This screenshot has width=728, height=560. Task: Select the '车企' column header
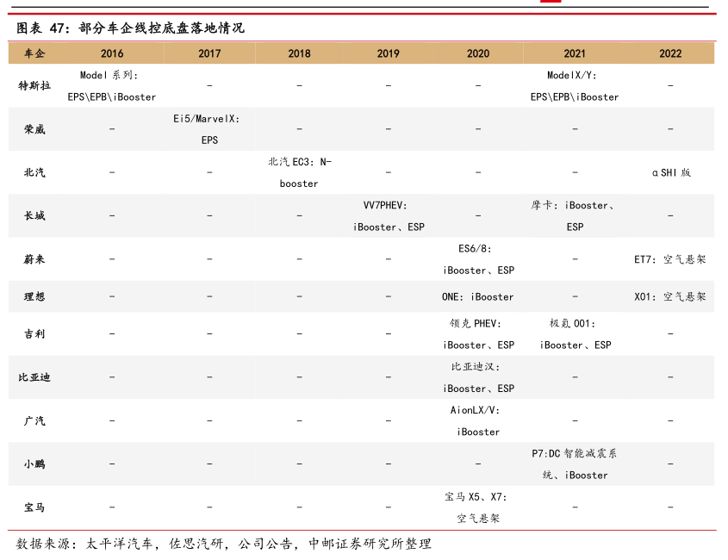pyautogui.click(x=34, y=53)
